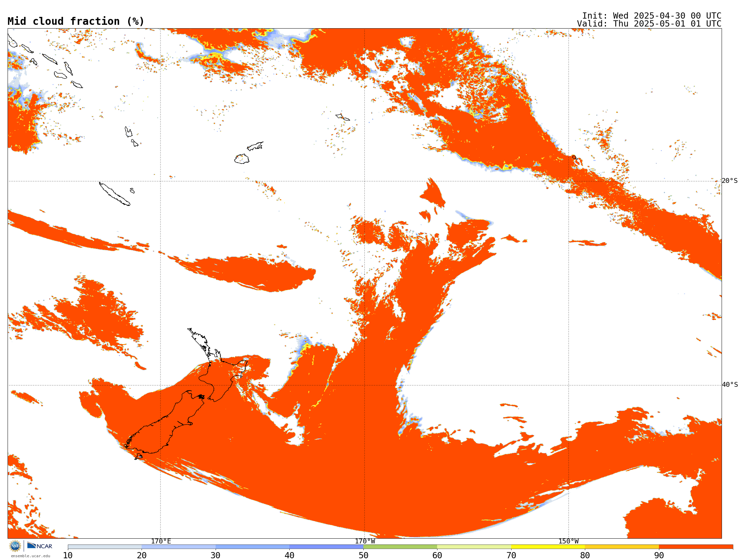Viewport: 744px width, 560px height.
Task: Click the 150°W longitude label
Action: [x=568, y=541]
